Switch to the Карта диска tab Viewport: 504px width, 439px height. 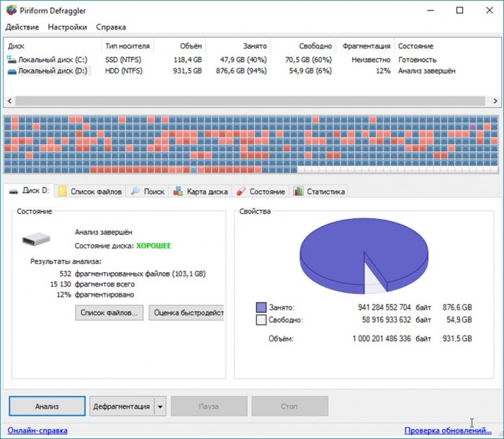[x=201, y=191]
